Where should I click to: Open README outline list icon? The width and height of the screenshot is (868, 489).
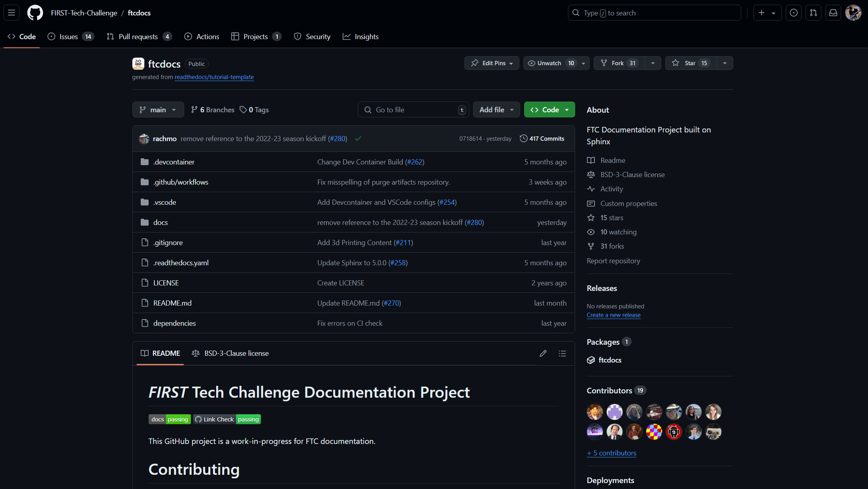pos(562,353)
